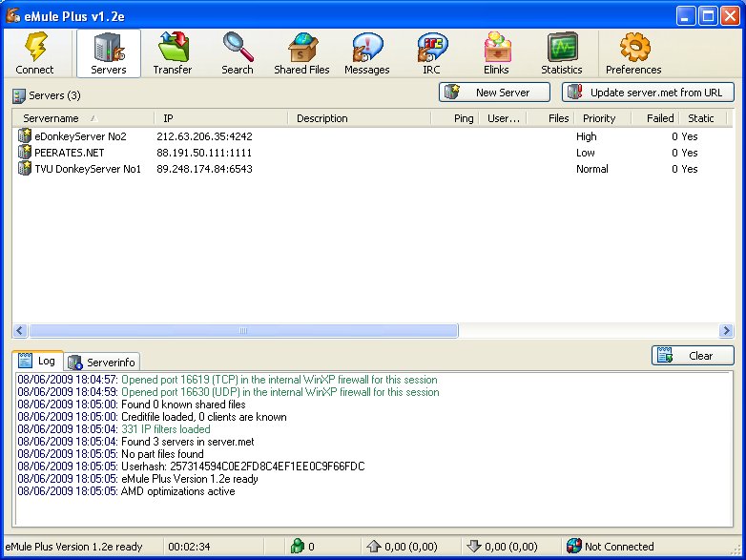Sort by Files column header

[x=550, y=118]
